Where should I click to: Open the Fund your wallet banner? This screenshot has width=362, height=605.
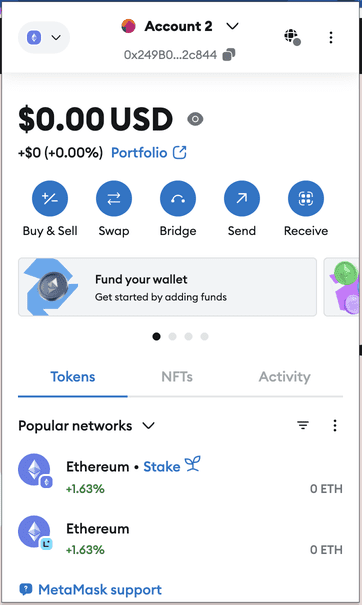(167, 287)
